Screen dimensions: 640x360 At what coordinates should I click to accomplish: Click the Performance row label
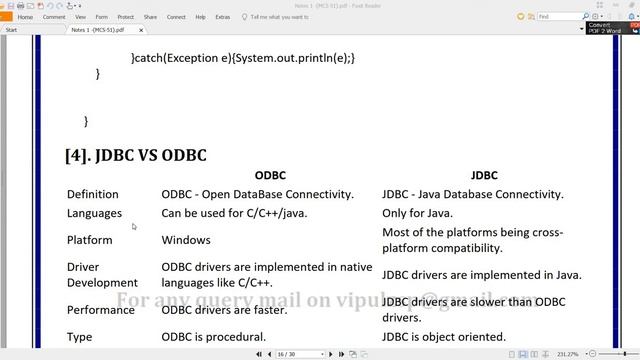(101, 310)
